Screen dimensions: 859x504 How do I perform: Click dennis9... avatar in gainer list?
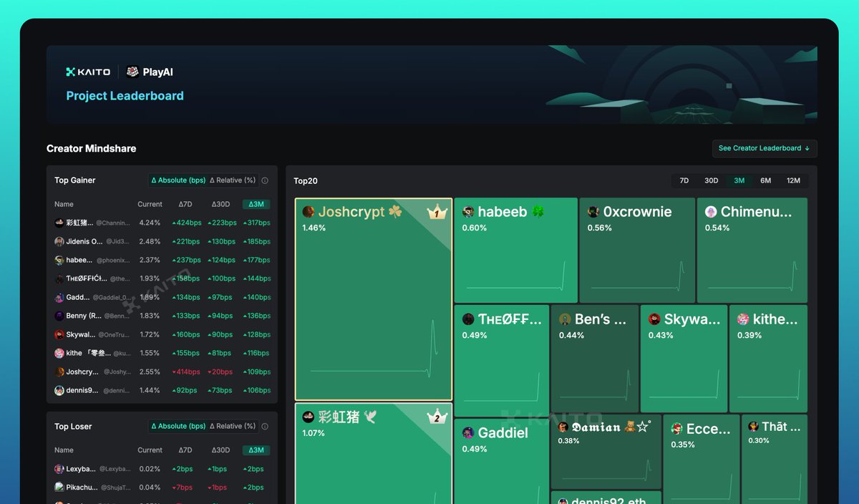(59, 390)
